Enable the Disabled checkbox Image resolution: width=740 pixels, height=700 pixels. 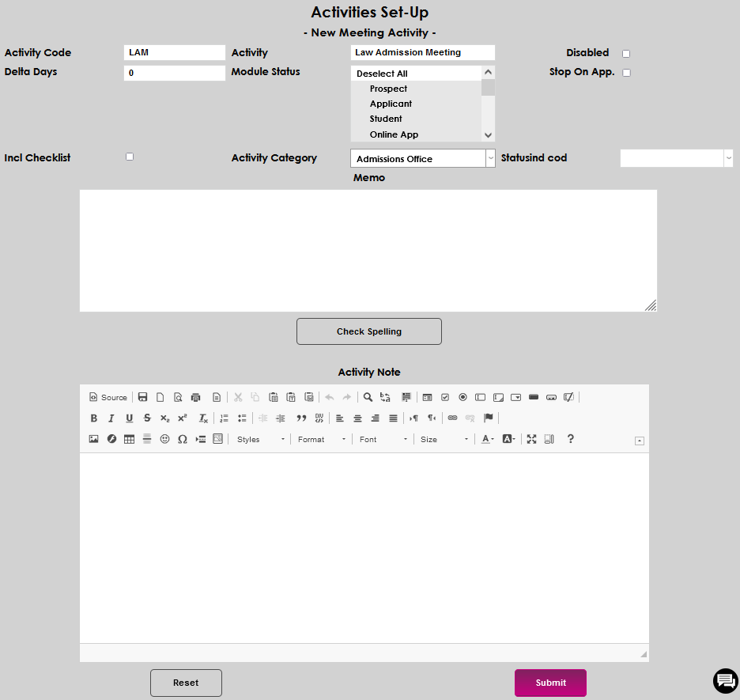point(626,53)
